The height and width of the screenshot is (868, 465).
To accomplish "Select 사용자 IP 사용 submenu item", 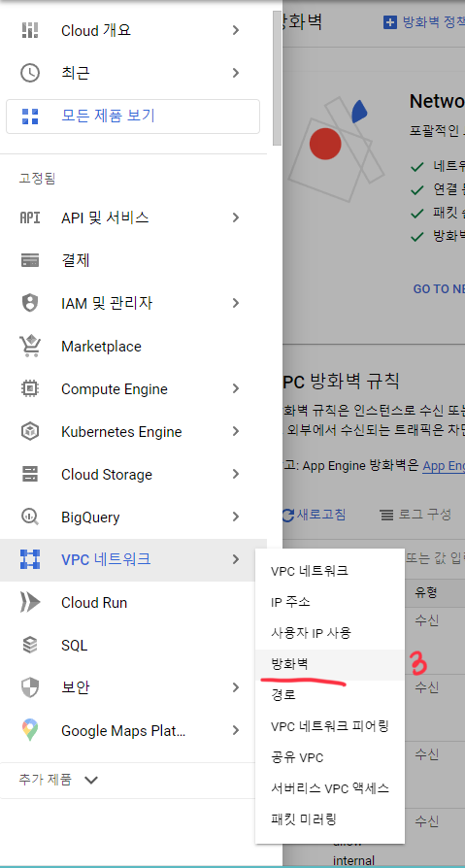I will tap(330, 633).
